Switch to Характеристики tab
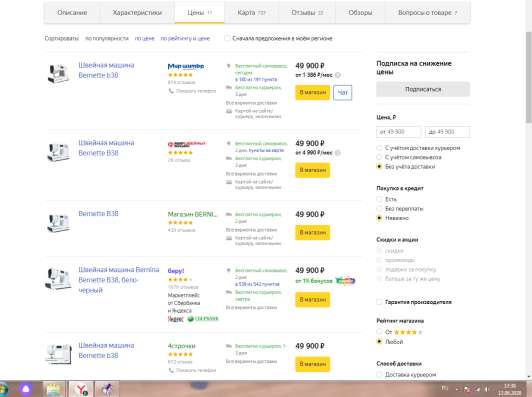Image resolution: width=532 pixels, height=397 pixels. 137,13
